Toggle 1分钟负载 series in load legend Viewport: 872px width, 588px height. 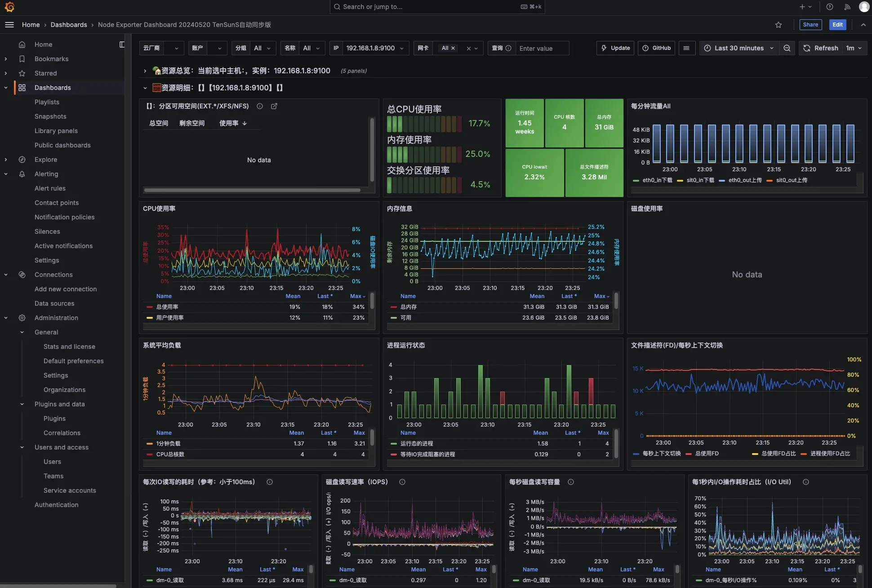tap(168, 444)
